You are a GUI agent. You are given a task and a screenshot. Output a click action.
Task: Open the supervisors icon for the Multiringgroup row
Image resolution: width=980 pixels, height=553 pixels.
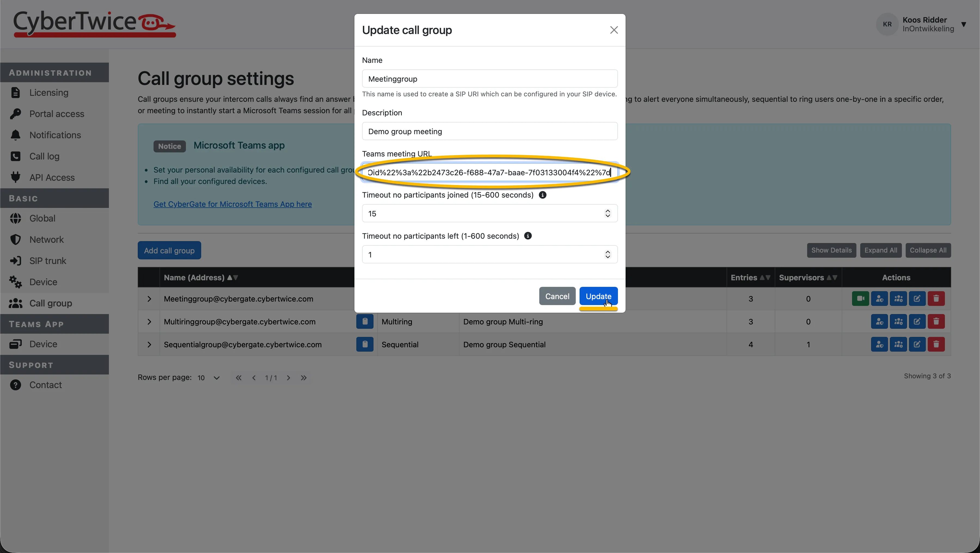click(x=879, y=321)
